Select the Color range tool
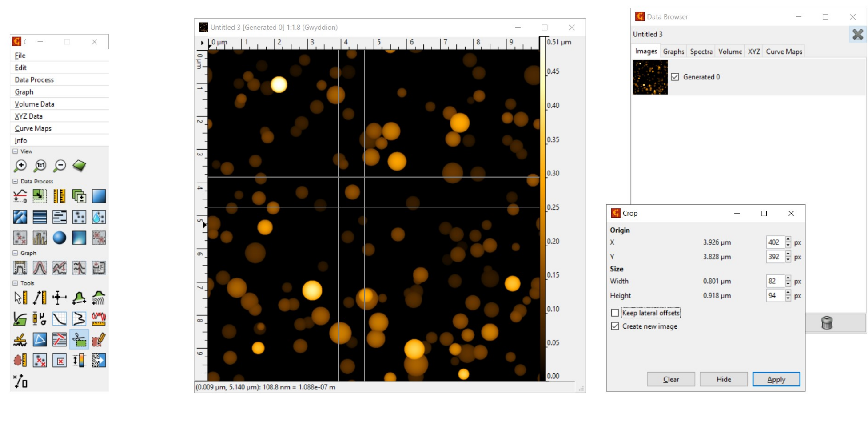The height and width of the screenshot is (421, 868). (x=79, y=360)
